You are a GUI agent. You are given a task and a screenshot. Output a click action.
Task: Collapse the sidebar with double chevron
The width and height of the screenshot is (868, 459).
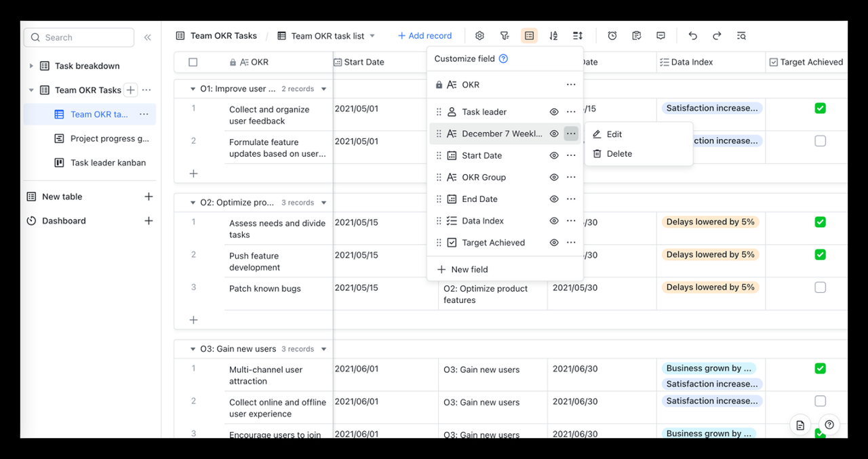[147, 37]
